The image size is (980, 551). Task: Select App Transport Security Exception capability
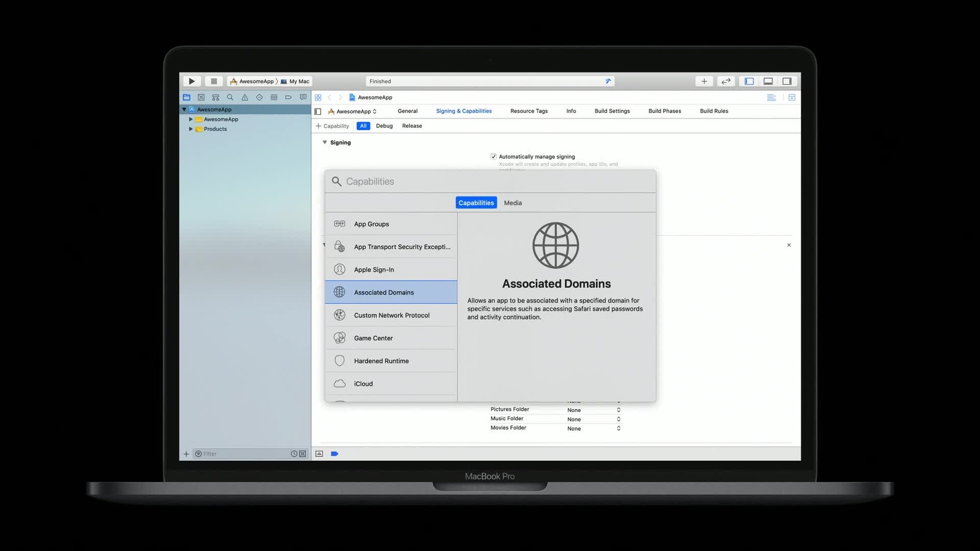point(391,247)
